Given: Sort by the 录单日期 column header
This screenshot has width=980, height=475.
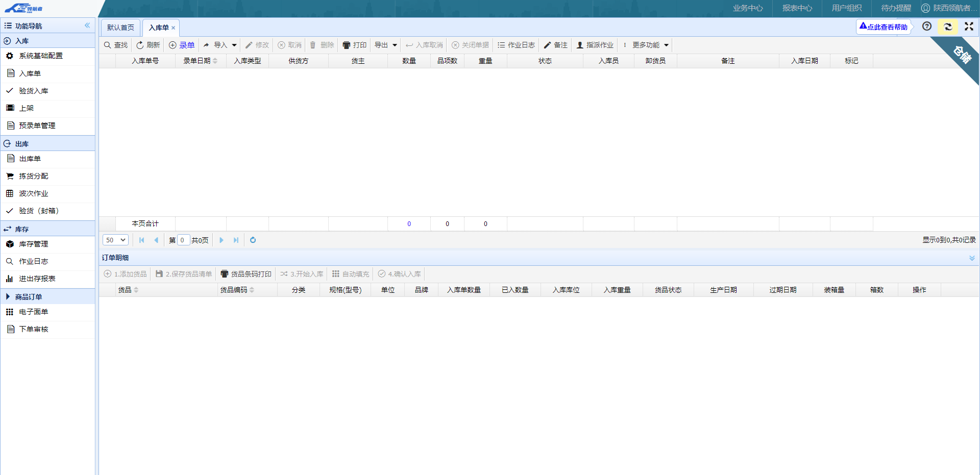Looking at the screenshot, I should tap(201, 61).
